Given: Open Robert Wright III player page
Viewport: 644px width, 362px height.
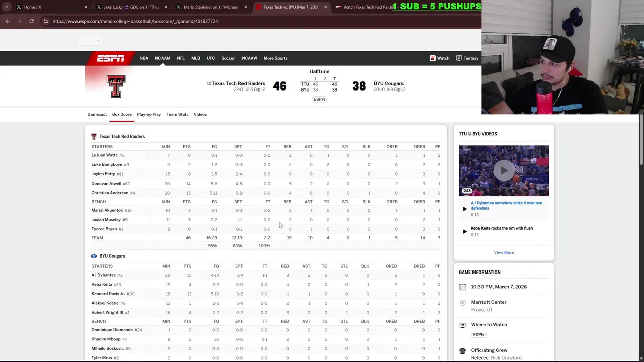Looking at the screenshot, I should click(107, 312).
